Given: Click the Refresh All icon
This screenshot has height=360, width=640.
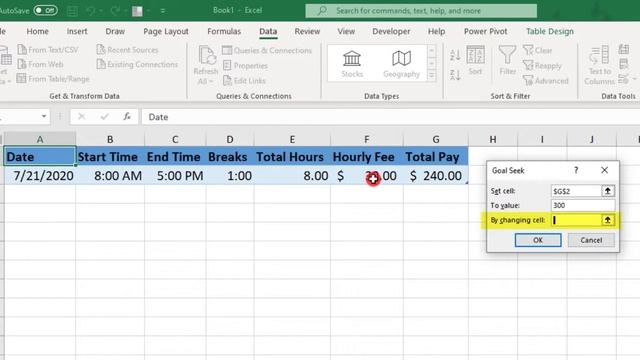Looking at the screenshot, I should point(206,56).
